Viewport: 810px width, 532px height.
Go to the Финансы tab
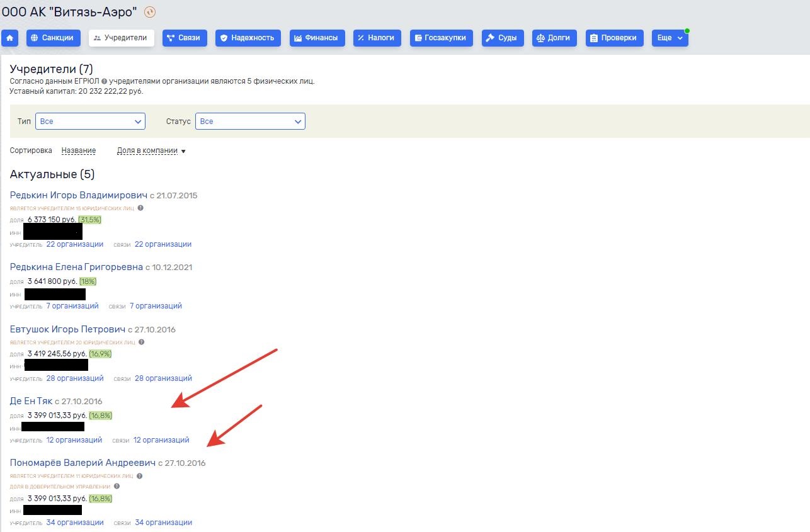317,38
